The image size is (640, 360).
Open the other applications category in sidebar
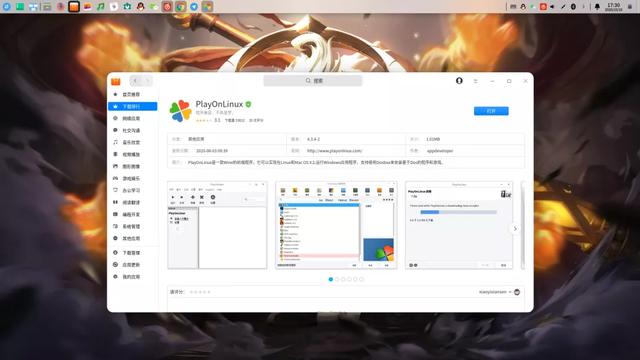tap(132, 238)
